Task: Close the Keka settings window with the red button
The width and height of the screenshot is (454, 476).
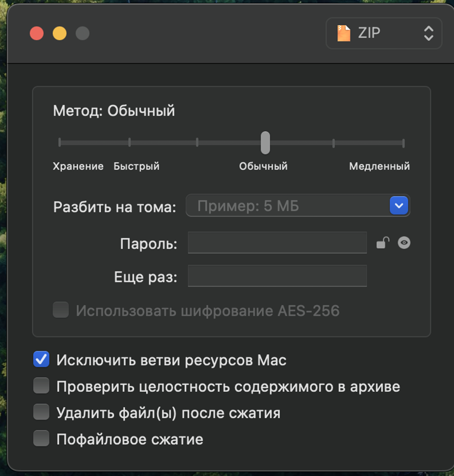Action: [36, 33]
